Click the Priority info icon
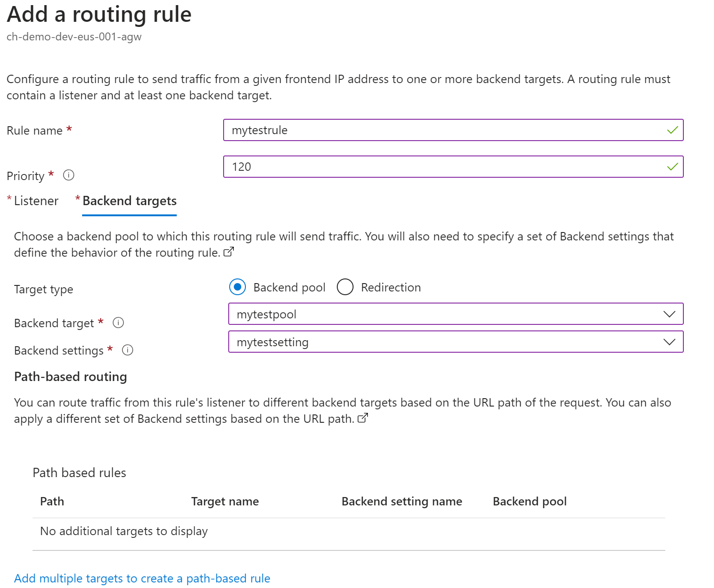The height and width of the screenshot is (588, 714). [x=69, y=175]
